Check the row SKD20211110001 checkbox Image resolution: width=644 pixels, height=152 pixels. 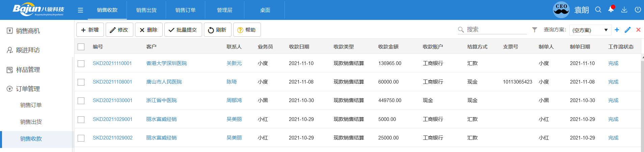click(x=81, y=63)
